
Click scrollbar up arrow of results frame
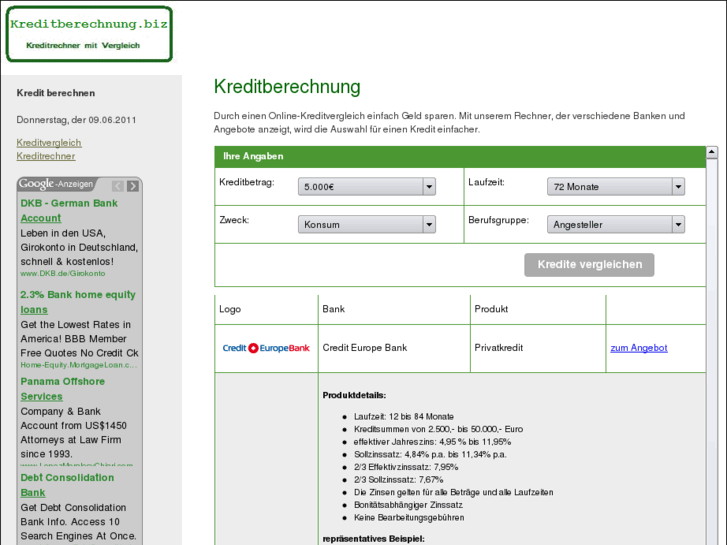pyautogui.click(x=712, y=152)
